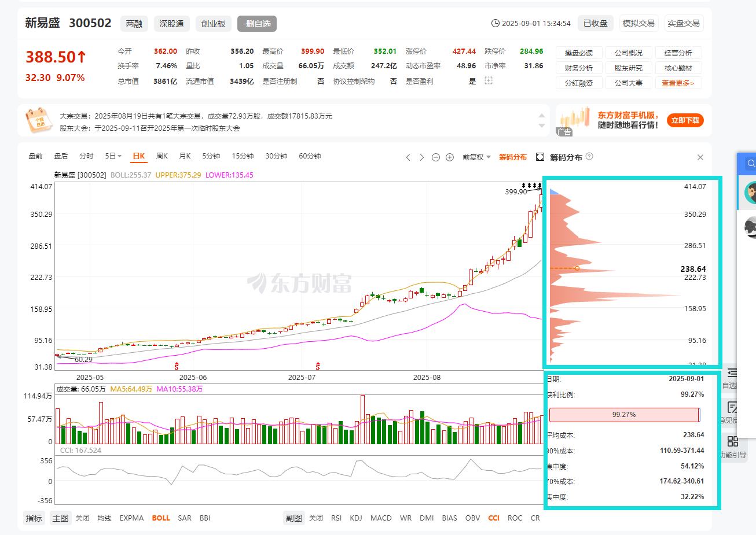Zoom in the K-line chart with the plus icon

450,157
